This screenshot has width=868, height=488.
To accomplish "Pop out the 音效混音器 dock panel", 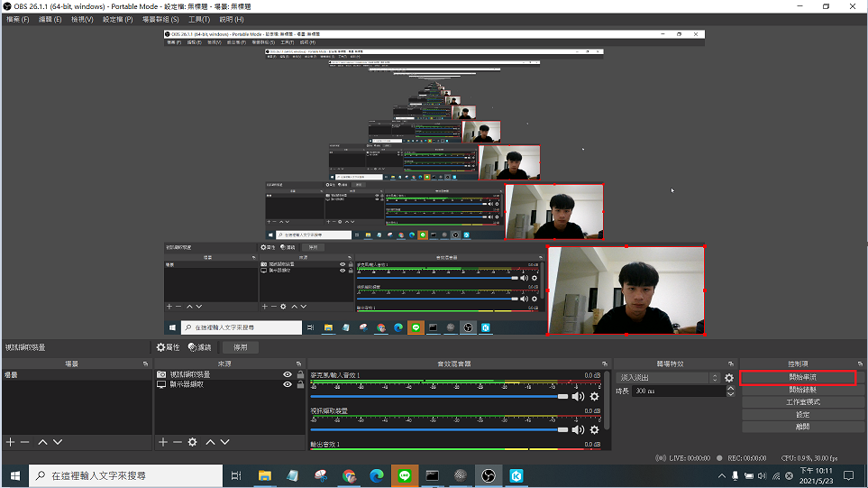I will 605,364.
